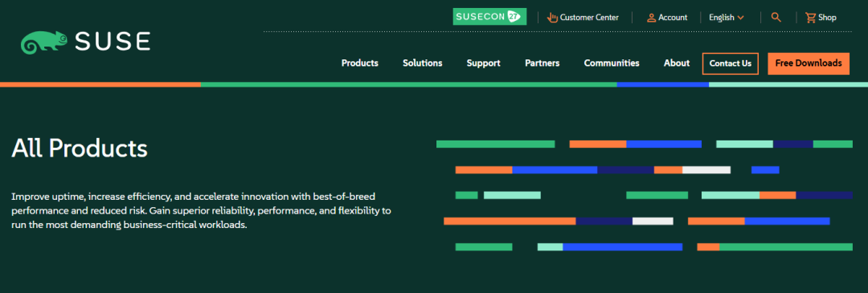868x293 pixels.
Task: Expand the English language dropdown
Action: pos(727,17)
